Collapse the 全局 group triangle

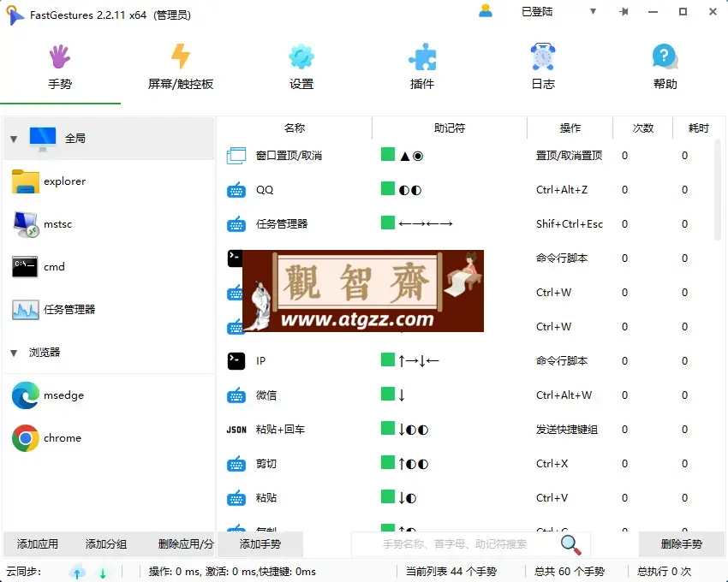tap(14, 139)
